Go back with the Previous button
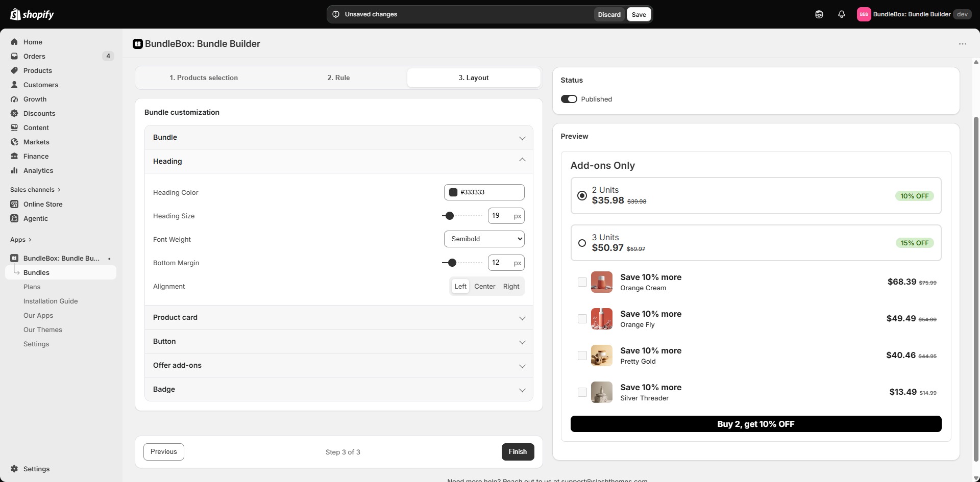This screenshot has width=980, height=482. point(164,452)
